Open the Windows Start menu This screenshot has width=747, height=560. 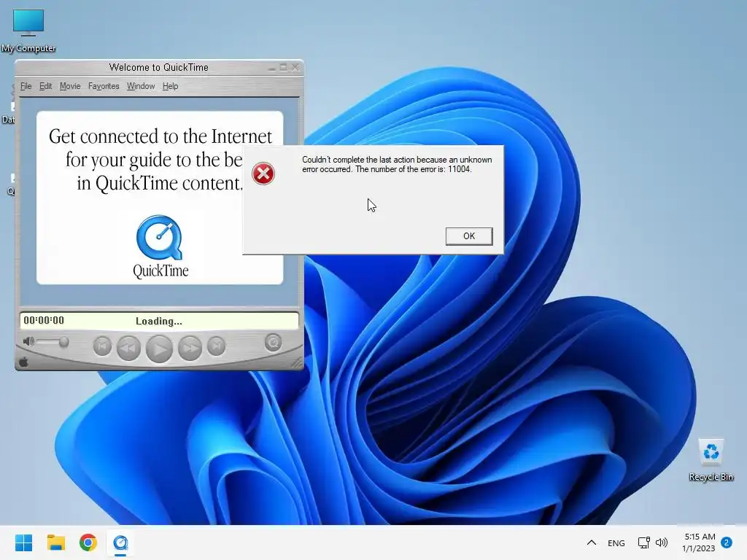pos(24,542)
